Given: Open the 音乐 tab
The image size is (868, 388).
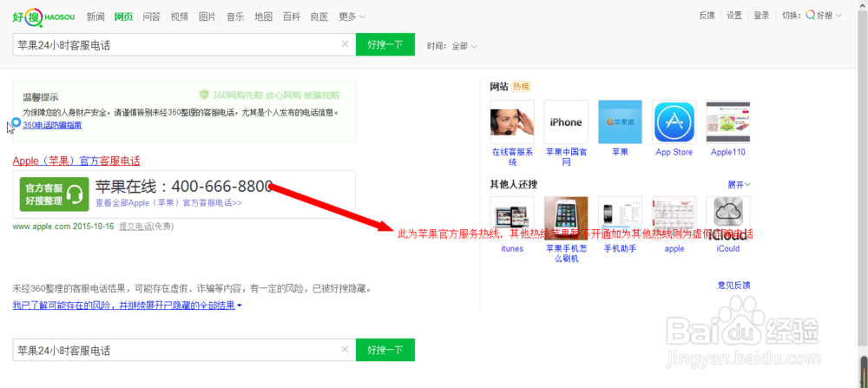Looking at the screenshot, I should pos(235,16).
